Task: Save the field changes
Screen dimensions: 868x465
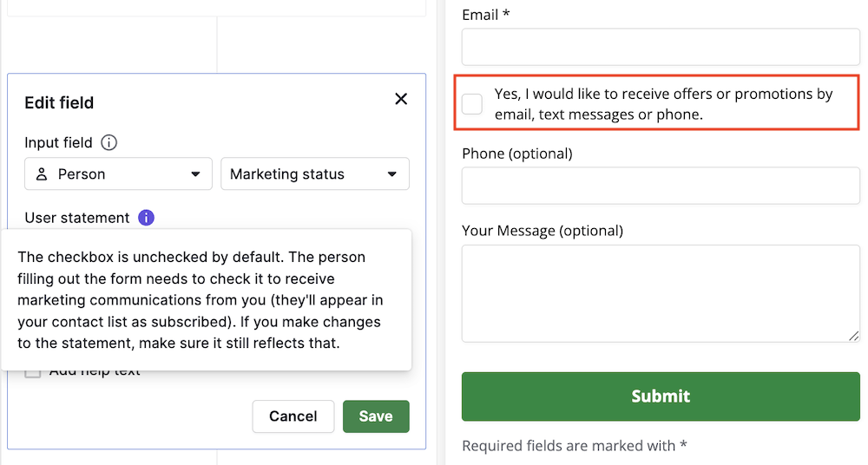Action: click(376, 416)
